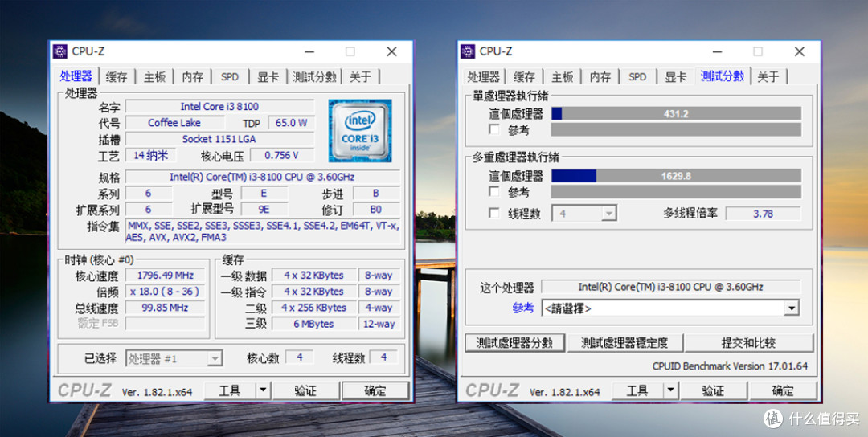Open the 缓存 tab in right CPU-Z window
The width and height of the screenshot is (868, 437).
point(524,77)
